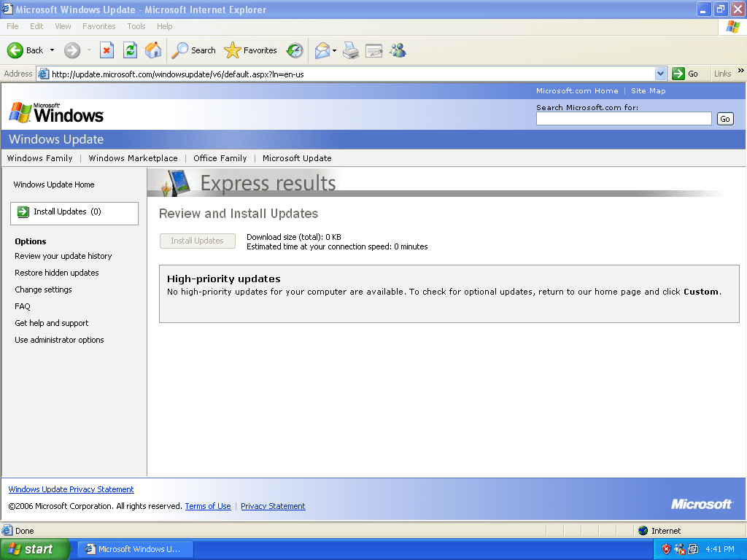This screenshot has height=560, width=747.
Task: Click the Stop button in the toolbar
Action: (107, 50)
